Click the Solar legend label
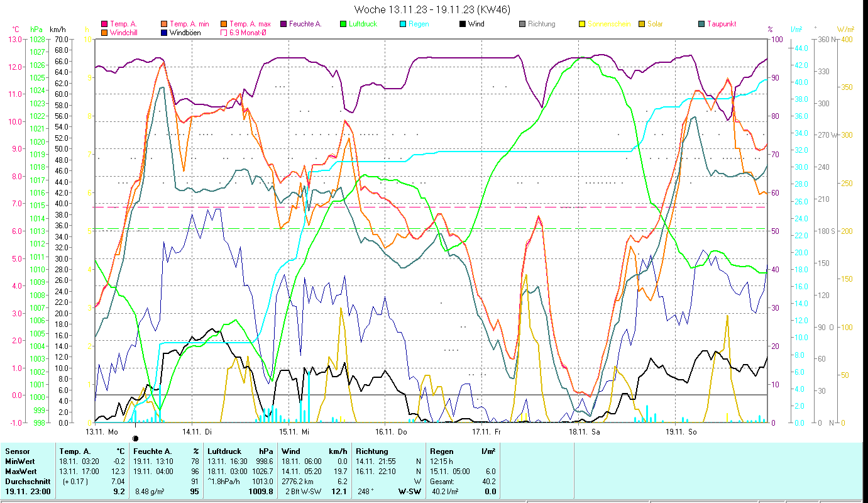 point(656,25)
